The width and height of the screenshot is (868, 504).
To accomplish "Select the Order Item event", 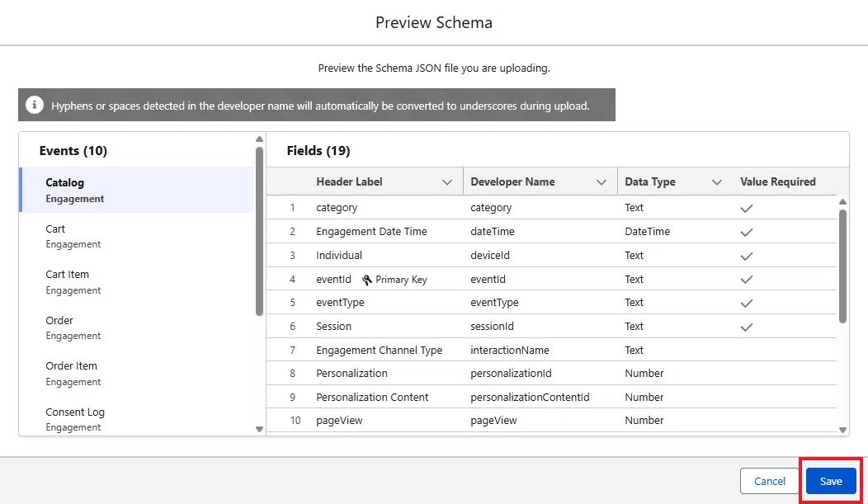I will click(x=136, y=374).
